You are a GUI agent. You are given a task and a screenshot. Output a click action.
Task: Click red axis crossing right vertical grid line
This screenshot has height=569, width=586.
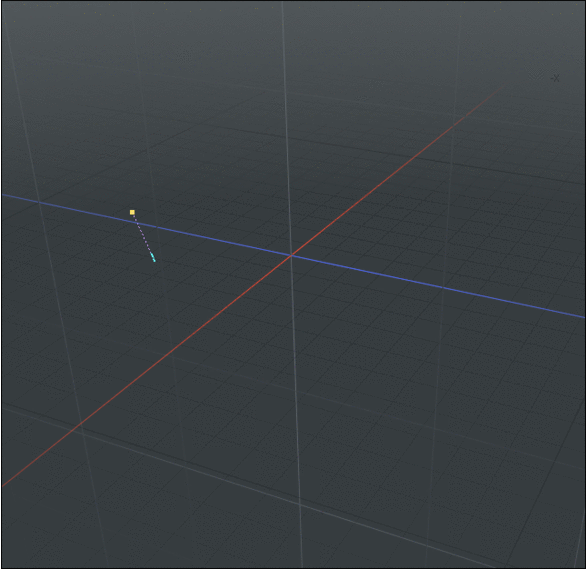click(453, 126)
